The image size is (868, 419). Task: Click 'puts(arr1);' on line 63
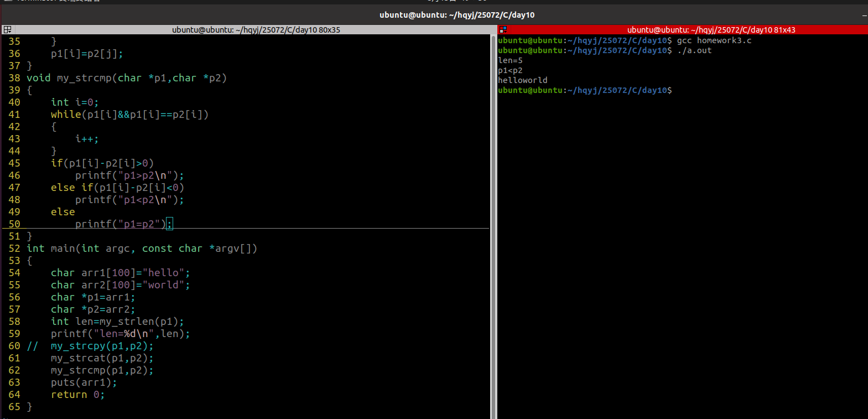(x=84, y=382)
